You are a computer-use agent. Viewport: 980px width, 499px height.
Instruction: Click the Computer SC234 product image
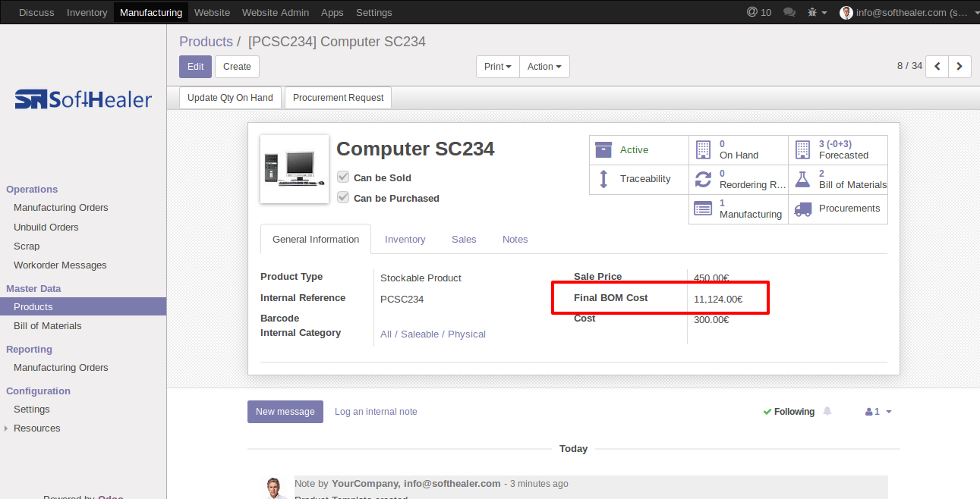295,169
